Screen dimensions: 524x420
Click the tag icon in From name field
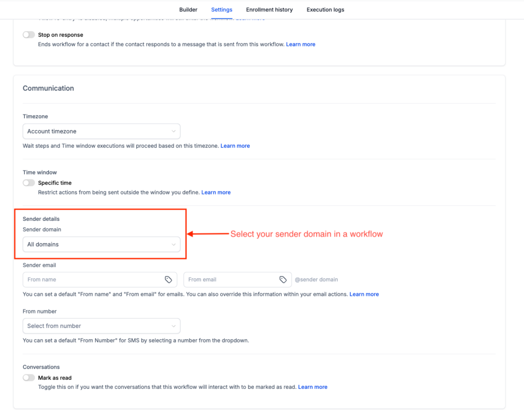(168, 279)
